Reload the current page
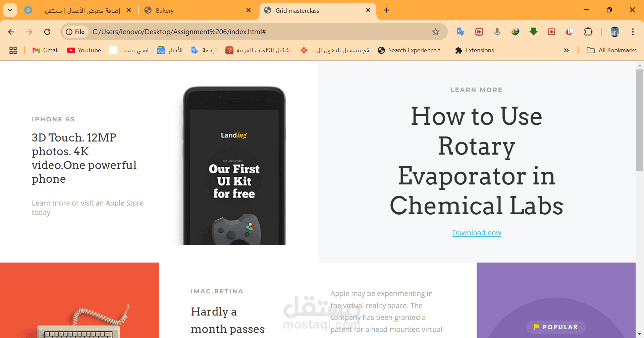Image resolution: width=644 pixels, height=338 pixels. click(x=47, y=32)
